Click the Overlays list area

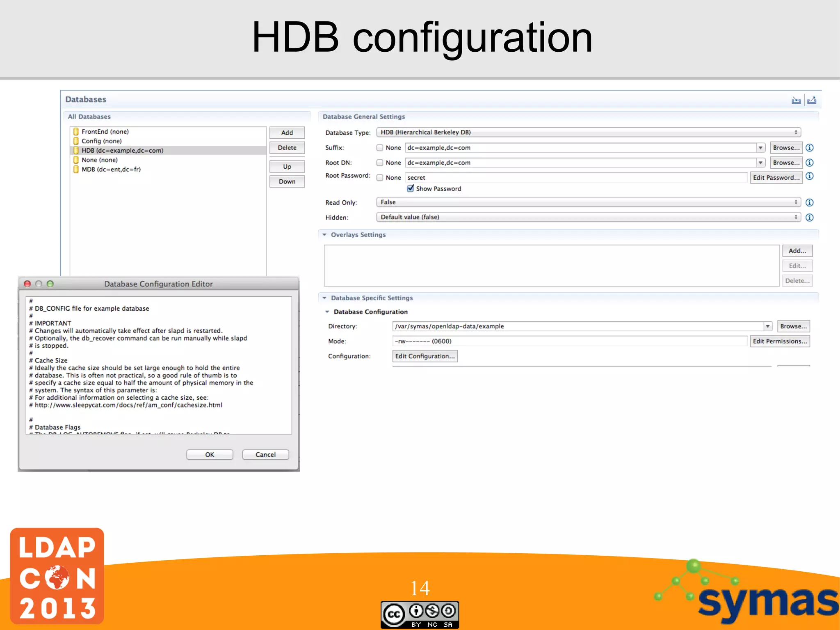tap(552, 266)
